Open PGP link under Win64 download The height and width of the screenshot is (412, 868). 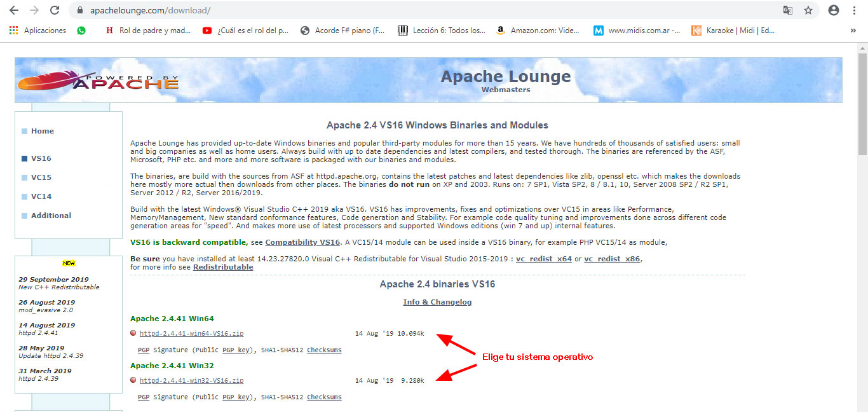click(x=144, y=350)
